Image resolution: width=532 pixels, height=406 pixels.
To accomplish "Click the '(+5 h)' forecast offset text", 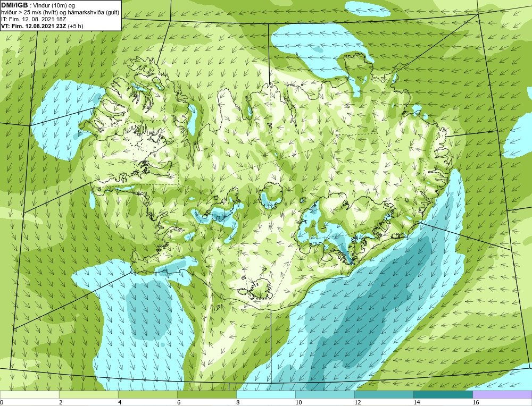I will tap(76, 26).
